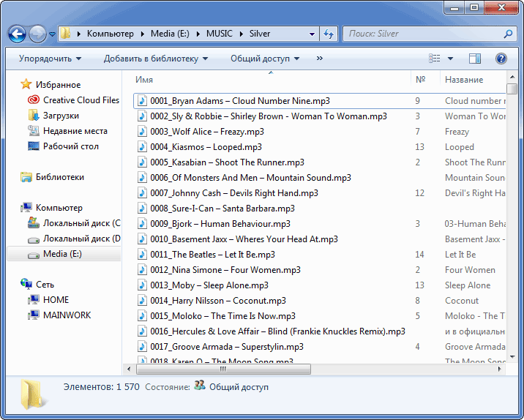Click the Back navigation arrow button
Viewport: 524px width, 420px height.
(x=18, y=34)
